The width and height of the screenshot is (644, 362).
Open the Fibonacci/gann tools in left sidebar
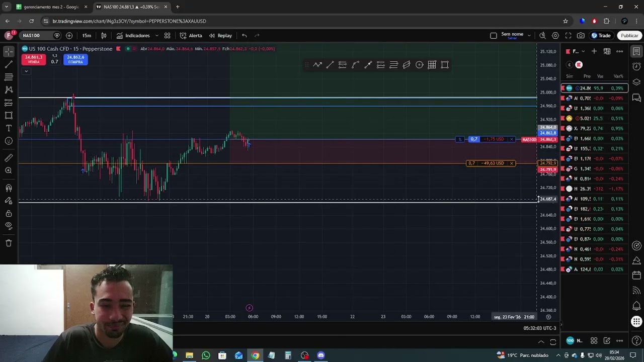9,77
